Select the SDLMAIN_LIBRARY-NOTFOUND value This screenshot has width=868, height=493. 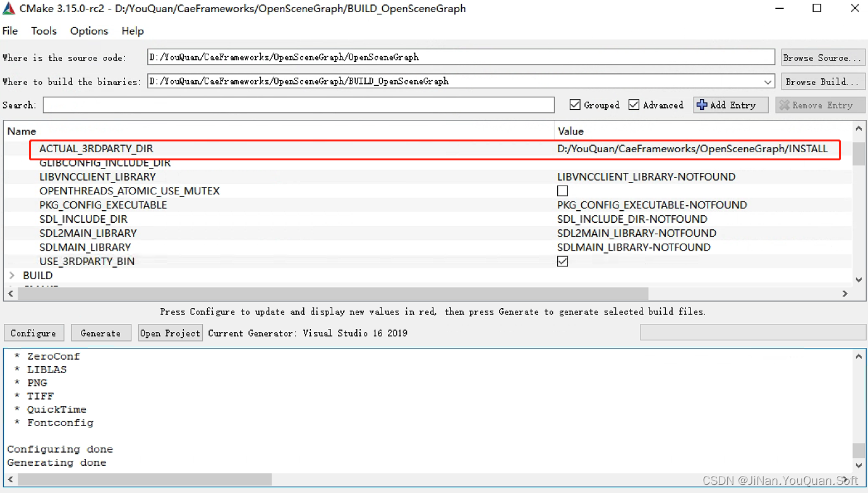point(634,247)
